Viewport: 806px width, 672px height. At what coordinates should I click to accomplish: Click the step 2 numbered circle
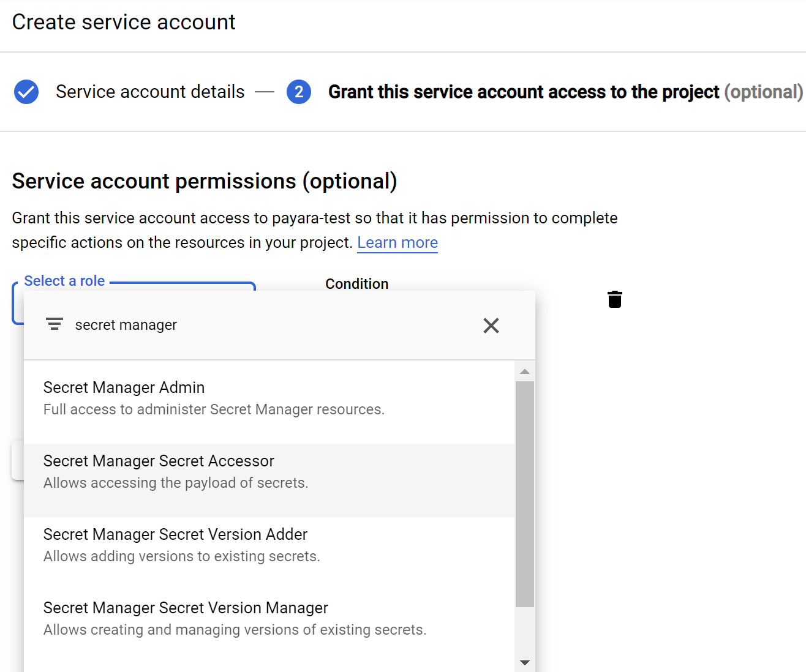click(x=299, y=92)
